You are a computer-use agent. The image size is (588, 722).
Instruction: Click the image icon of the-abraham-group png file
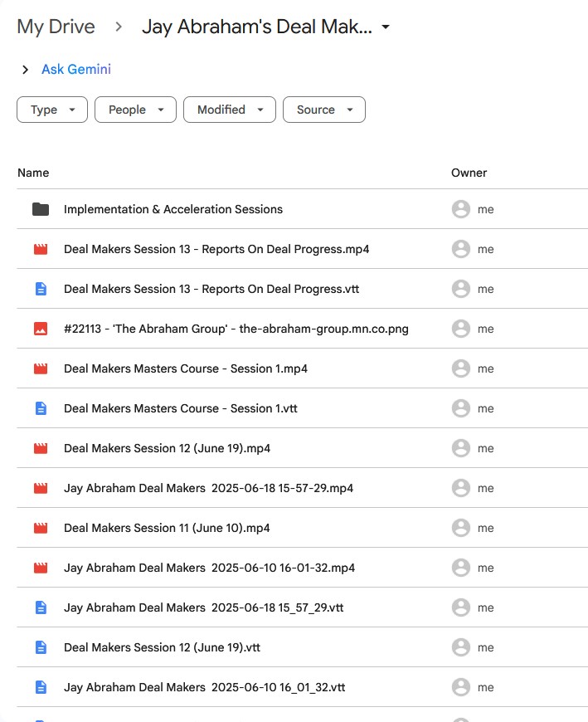[41, 329]
